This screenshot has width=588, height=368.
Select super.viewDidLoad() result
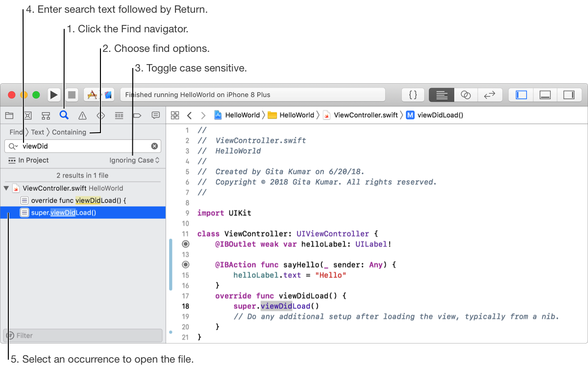83,212
